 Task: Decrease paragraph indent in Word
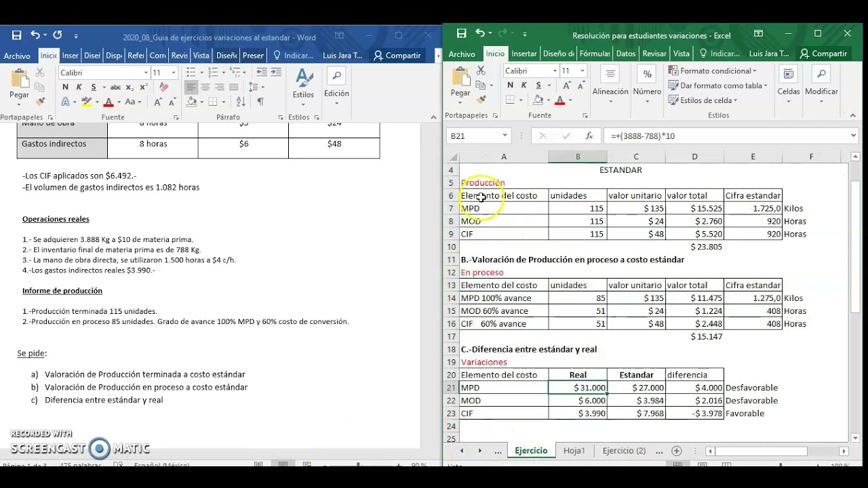pos(262,72)
